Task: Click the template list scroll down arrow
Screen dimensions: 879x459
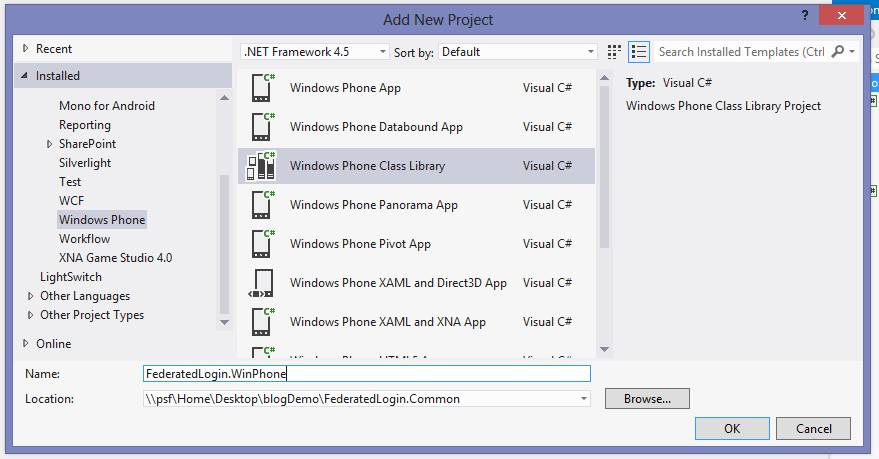Action: click(604, 349)
